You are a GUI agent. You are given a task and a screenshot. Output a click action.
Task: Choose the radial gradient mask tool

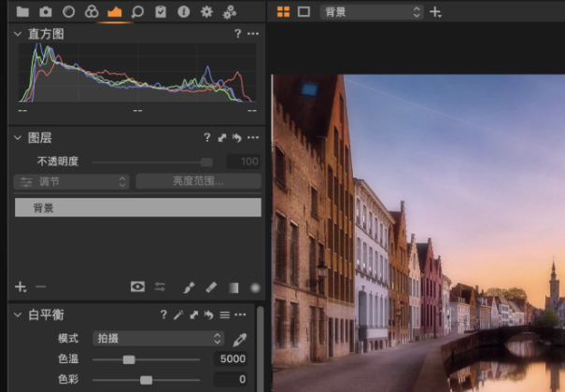click(x=254, y=287)
